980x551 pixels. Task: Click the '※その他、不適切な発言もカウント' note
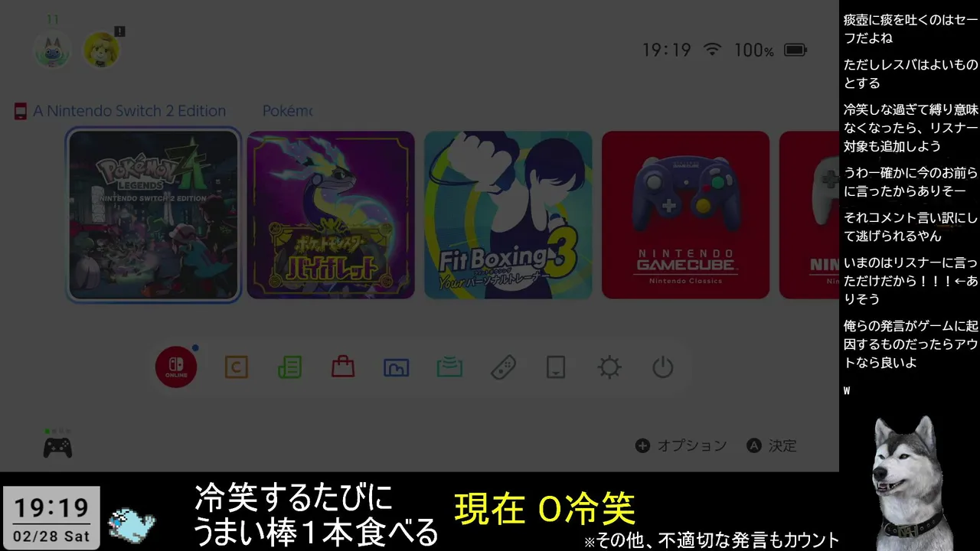(x=711, y=540)
